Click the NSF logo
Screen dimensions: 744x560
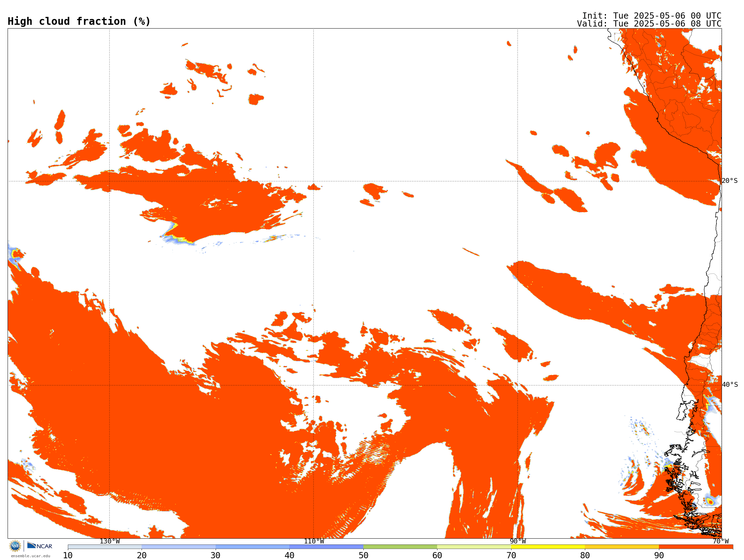15,546
